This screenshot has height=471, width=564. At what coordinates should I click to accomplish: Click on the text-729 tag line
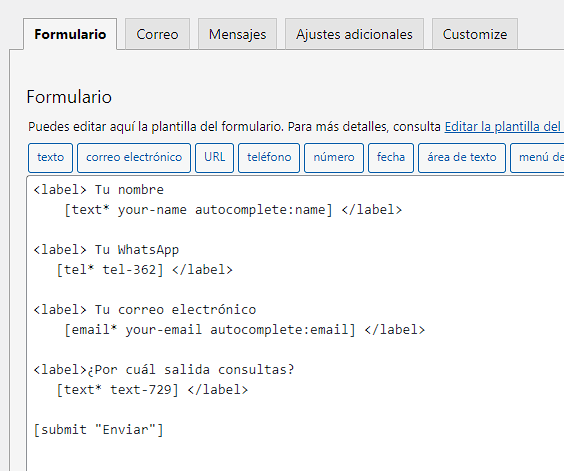pos(152,390)
